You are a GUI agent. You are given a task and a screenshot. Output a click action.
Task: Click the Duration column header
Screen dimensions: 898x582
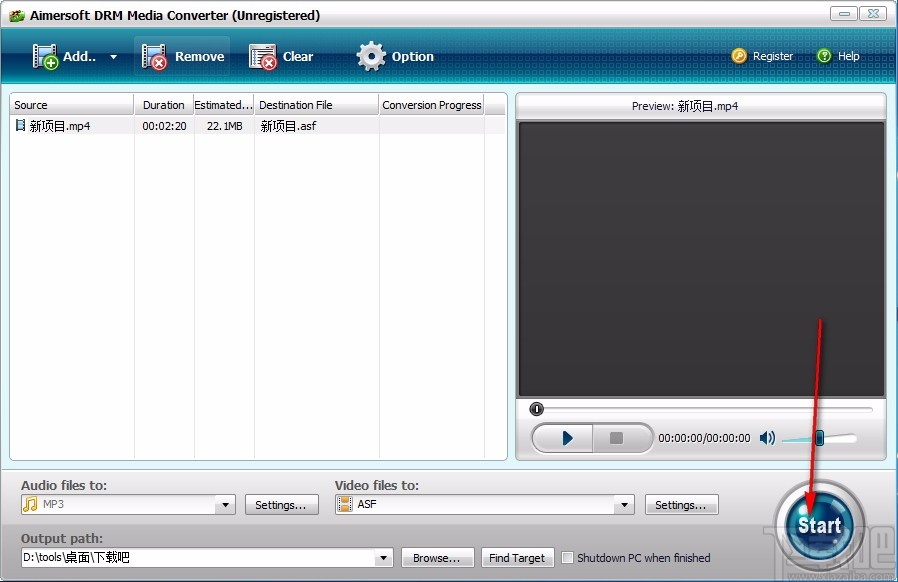162,104
